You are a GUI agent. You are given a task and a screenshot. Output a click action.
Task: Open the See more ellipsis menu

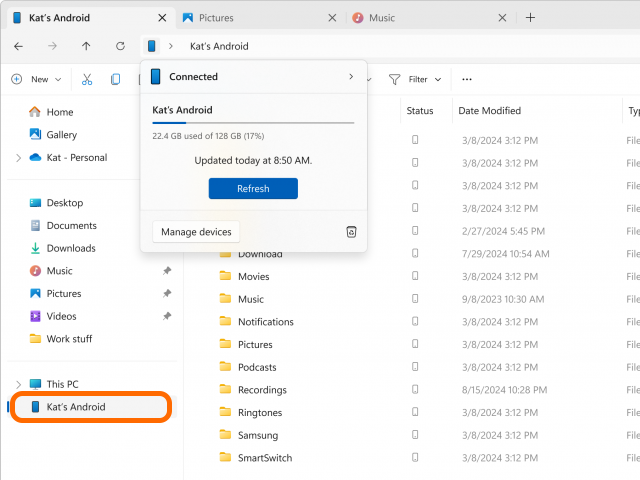(x=467, y=79)
